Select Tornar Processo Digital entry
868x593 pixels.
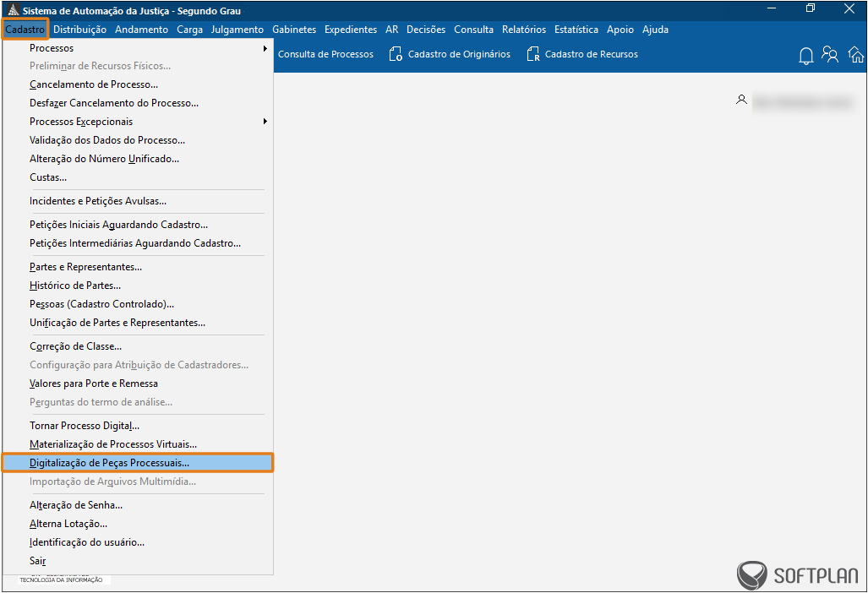138,426
